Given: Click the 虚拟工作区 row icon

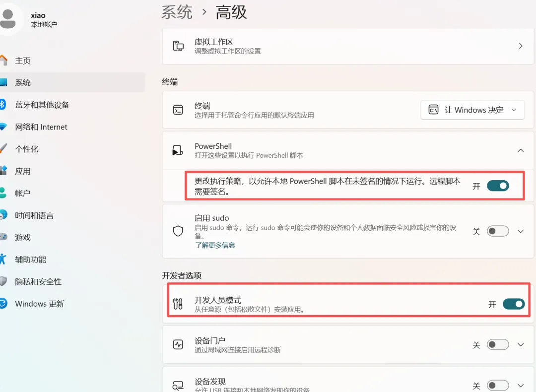Looking at the screenshot, I should point(178,46).
